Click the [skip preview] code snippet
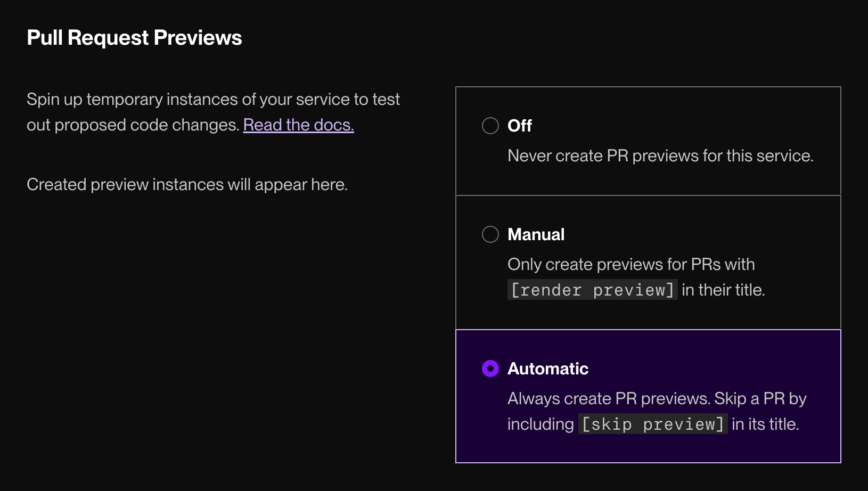The width and height of the screenshot is (868, 491). pyautogui.click(x=652, y=424)
